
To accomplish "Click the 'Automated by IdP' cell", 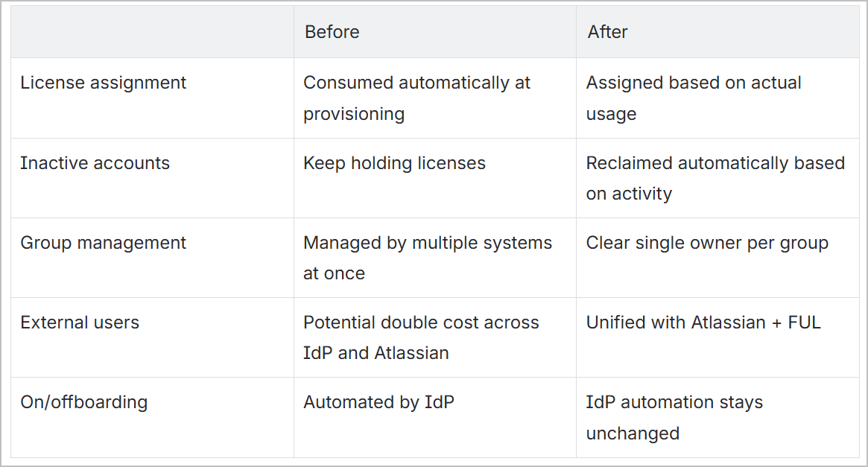I will 434,417.
